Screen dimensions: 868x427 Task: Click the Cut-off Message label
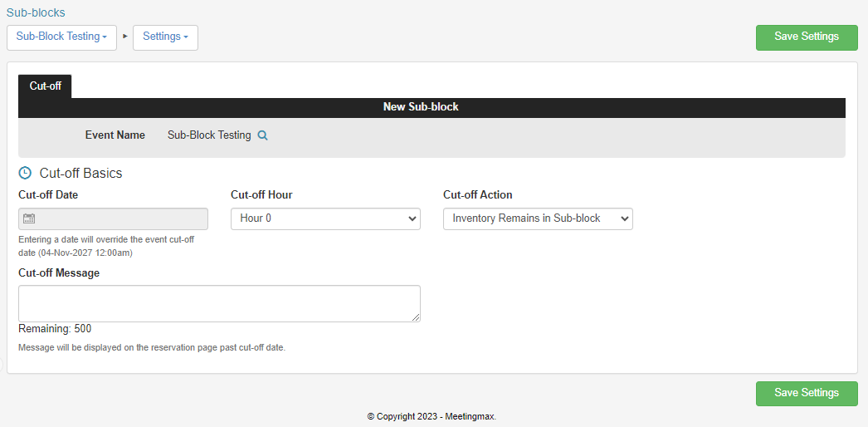click(x=59, y=273)
